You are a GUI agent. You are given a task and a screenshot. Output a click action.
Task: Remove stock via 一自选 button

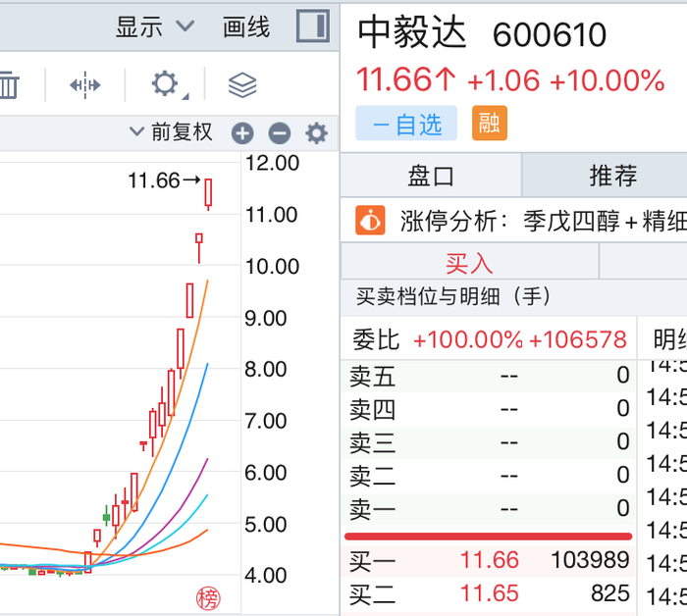pos(406,123)
